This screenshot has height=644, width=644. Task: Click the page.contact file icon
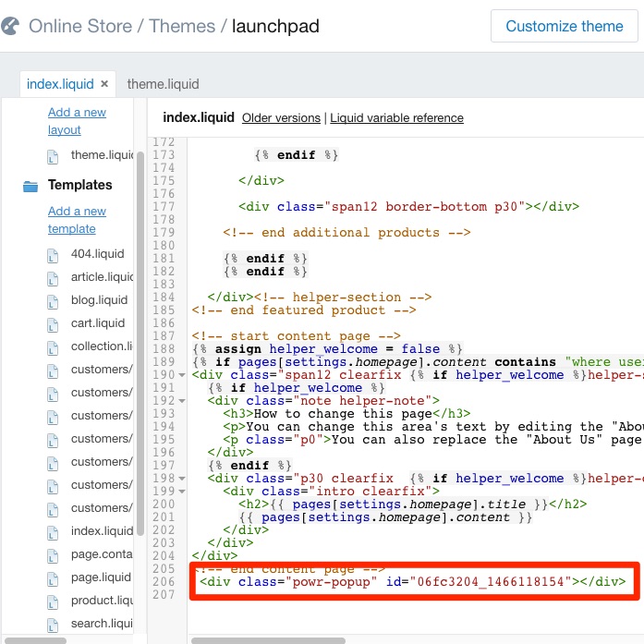[52, 556]
